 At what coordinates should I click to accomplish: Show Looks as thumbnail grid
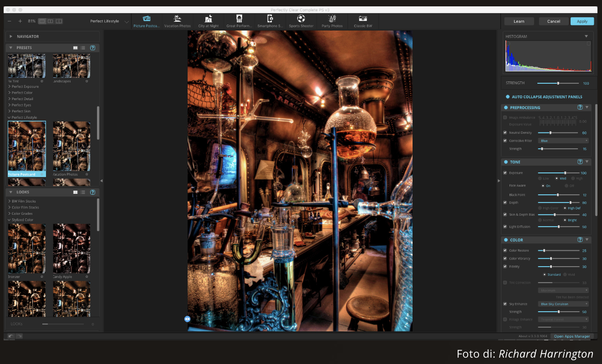tap(76, 192)
